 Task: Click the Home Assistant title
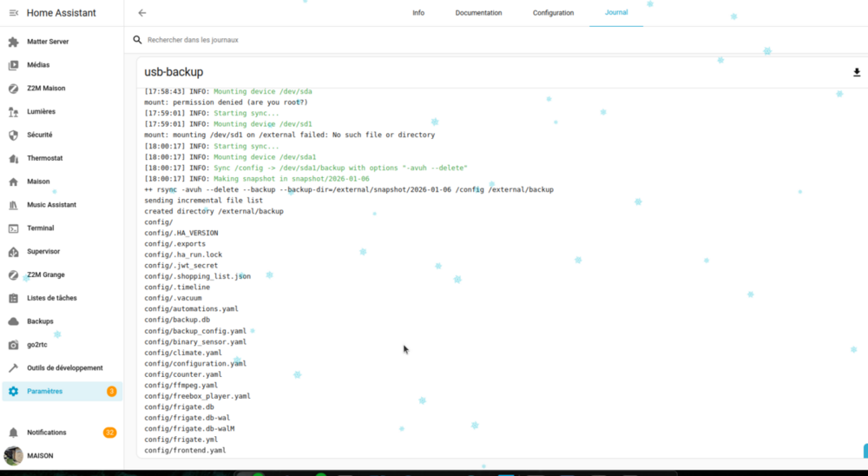click(x=62, y=13)
